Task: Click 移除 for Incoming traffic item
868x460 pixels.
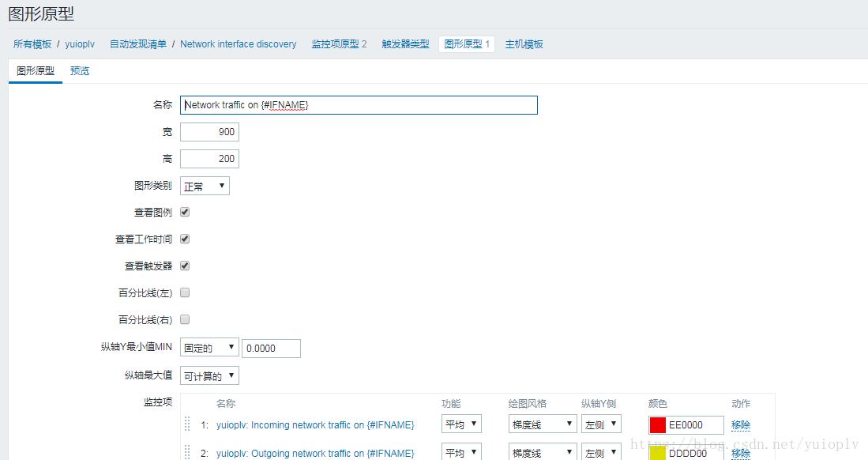Action: click(741, 424)
